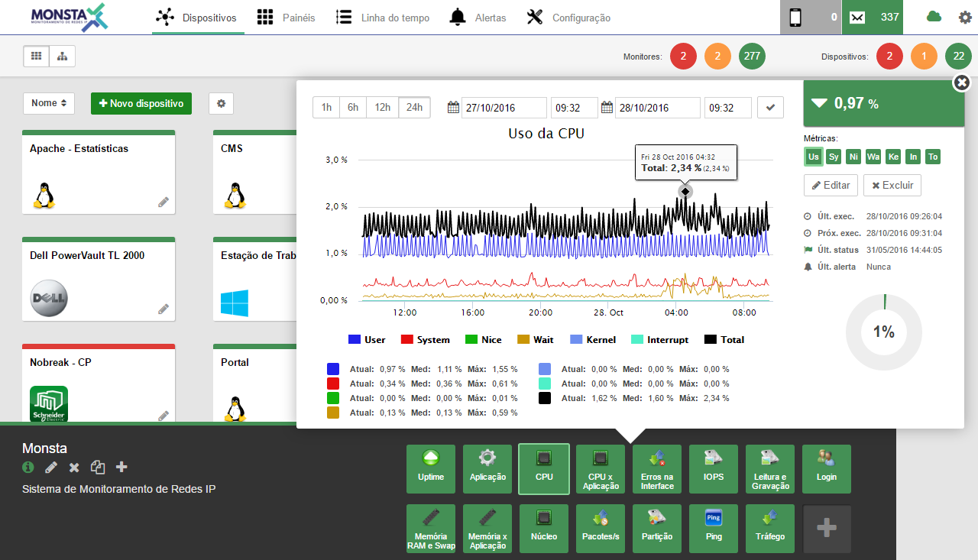Open Memória x Aplicação tile
This screenshot has width=978, height=560.
click(x=487, y=529)
